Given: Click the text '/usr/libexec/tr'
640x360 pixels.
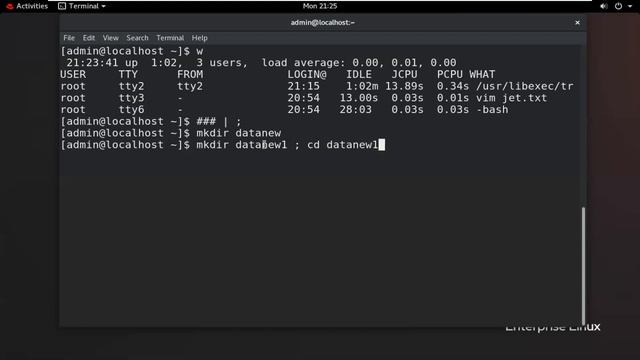Looking at the screenshot, I should [524, 86].
